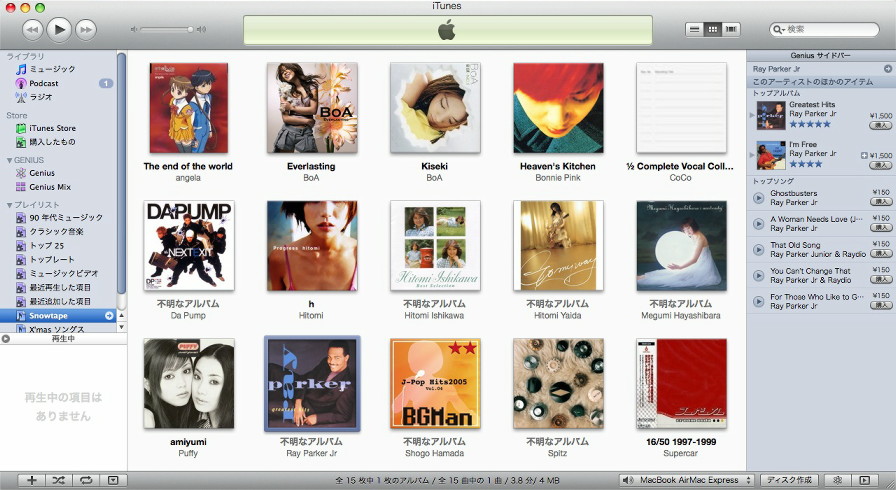Viewport: 896px width, 490px height.
Task: Click the Apple logo status display
Action: pos(447,30)
